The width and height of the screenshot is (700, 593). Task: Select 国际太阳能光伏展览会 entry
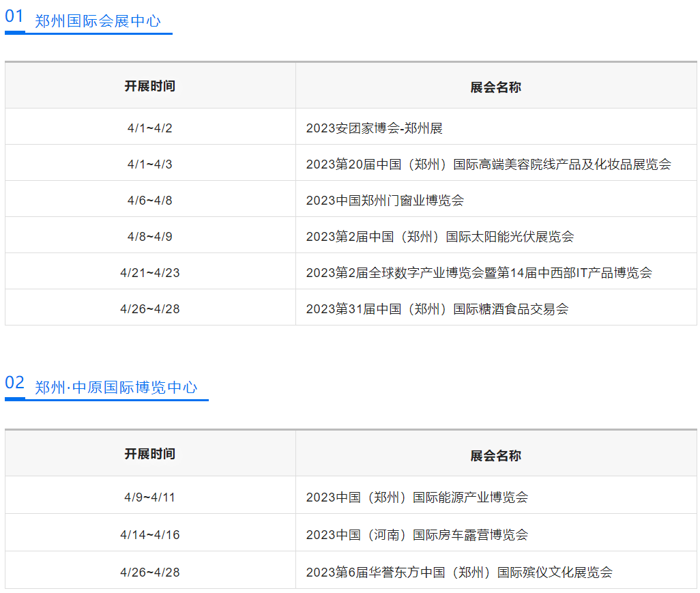[x=440, y=237]
